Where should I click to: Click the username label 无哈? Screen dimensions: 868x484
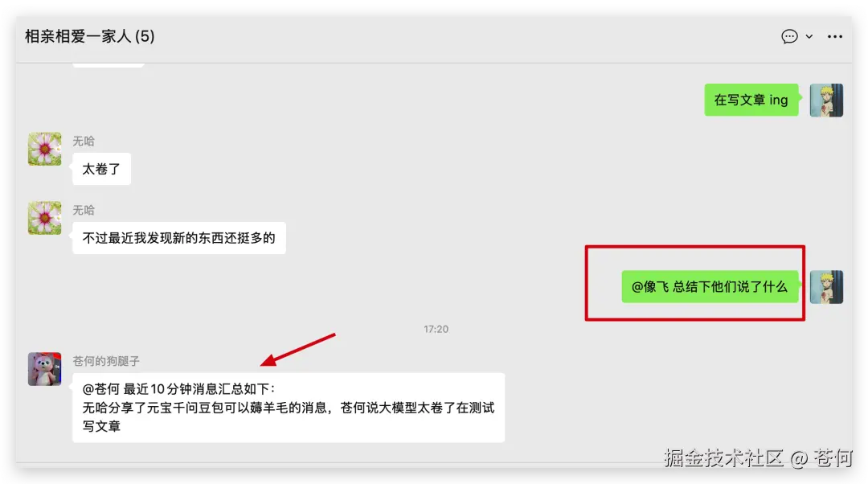(84, 141)
